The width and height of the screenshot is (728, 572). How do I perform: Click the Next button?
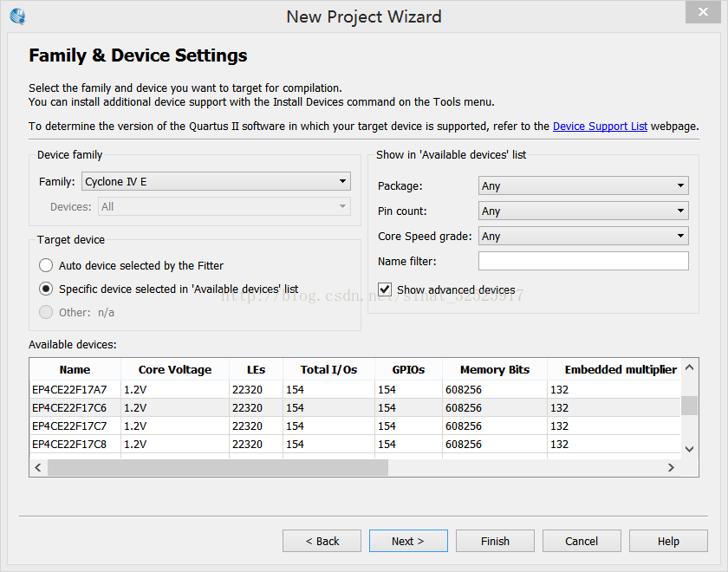coord(408,541)
